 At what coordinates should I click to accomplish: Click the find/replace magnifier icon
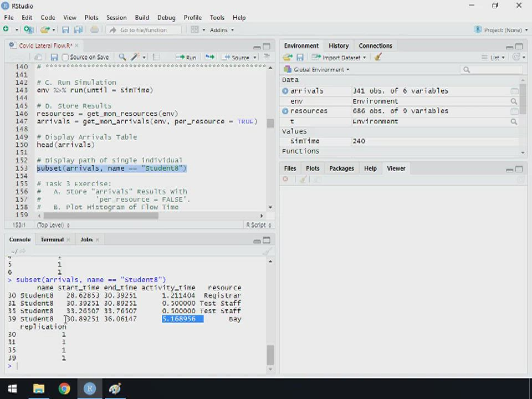tap(122, 57)
